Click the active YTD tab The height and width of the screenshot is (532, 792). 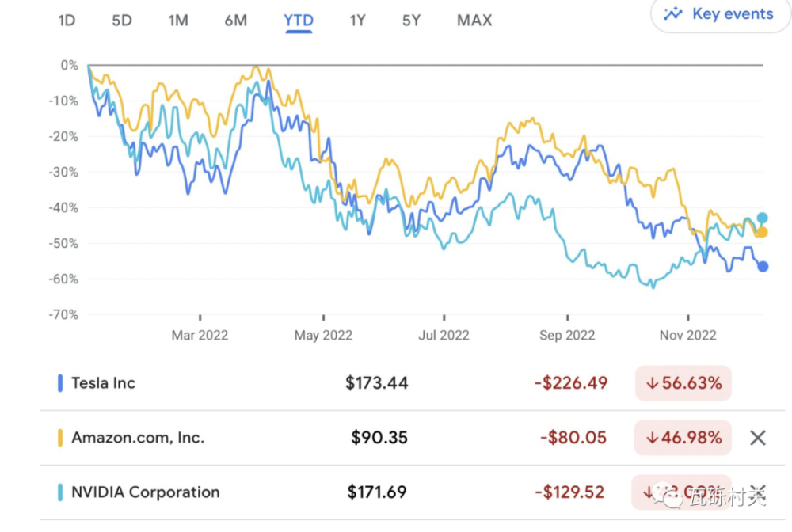299,21
